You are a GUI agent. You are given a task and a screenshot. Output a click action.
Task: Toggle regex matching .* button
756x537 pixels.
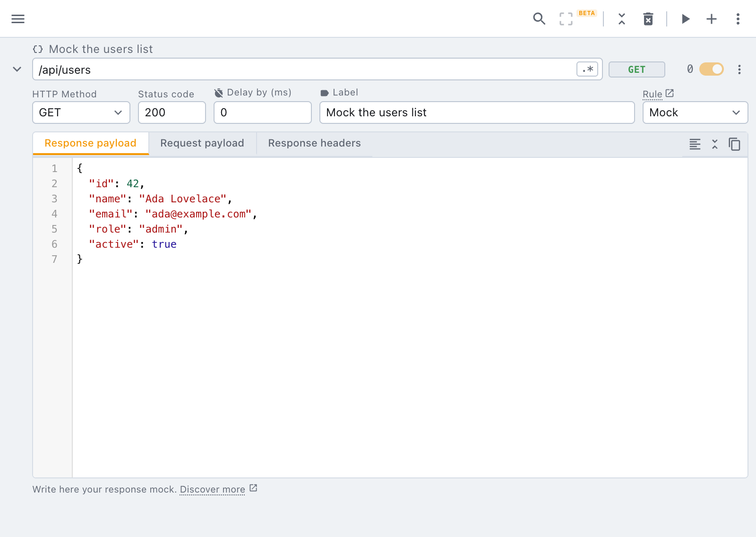(x=587, y=69)
